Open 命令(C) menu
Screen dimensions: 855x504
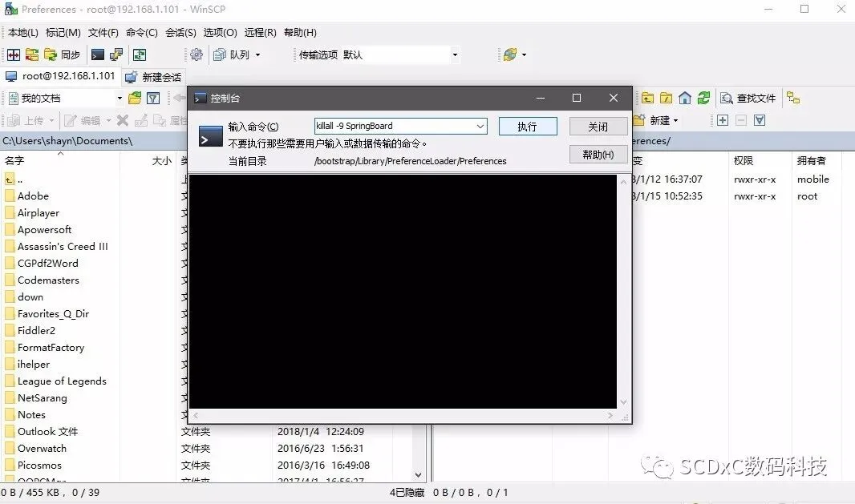[x=142, y=33]
